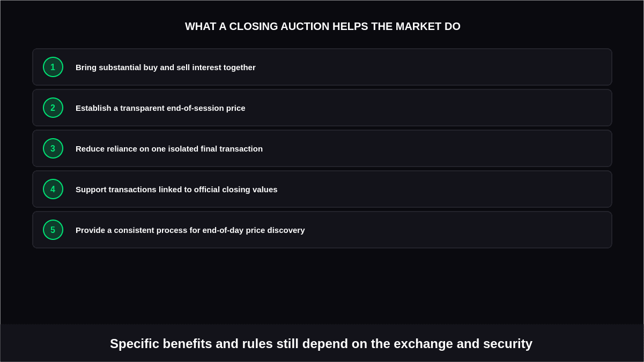Select 'Provide a consistent process' item text
Viewport: 644px width, 362px height.
point(190,230)
